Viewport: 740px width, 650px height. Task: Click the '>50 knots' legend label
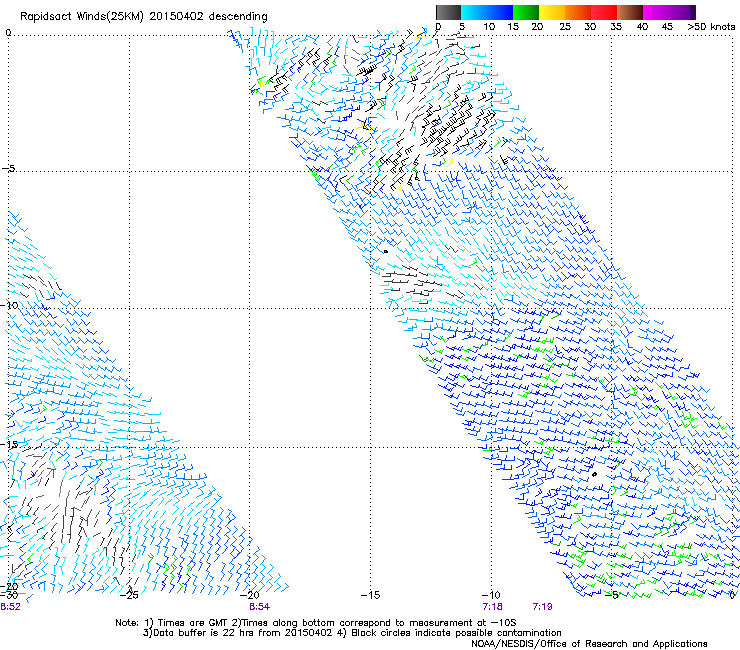pos(711,27)
